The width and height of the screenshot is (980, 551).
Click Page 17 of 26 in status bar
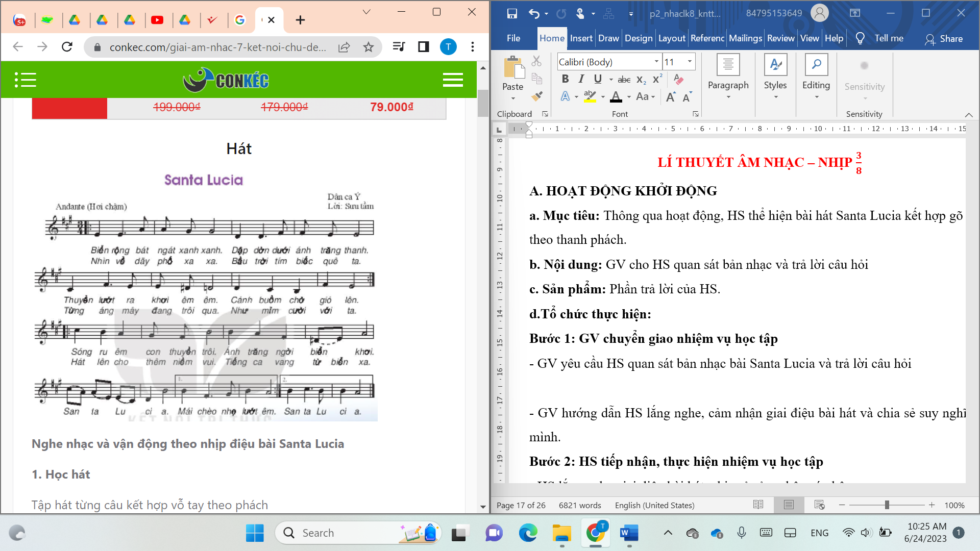click(x=521, y=505)
